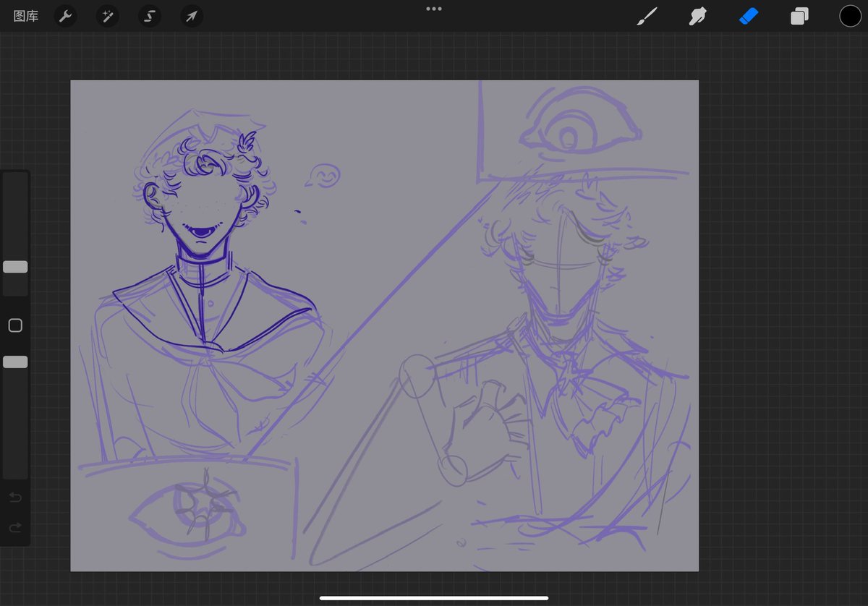The height and width of the screenshot is (606, 868).
Task: Tap the iPad home indicator bar
Action: coord(434,598)
